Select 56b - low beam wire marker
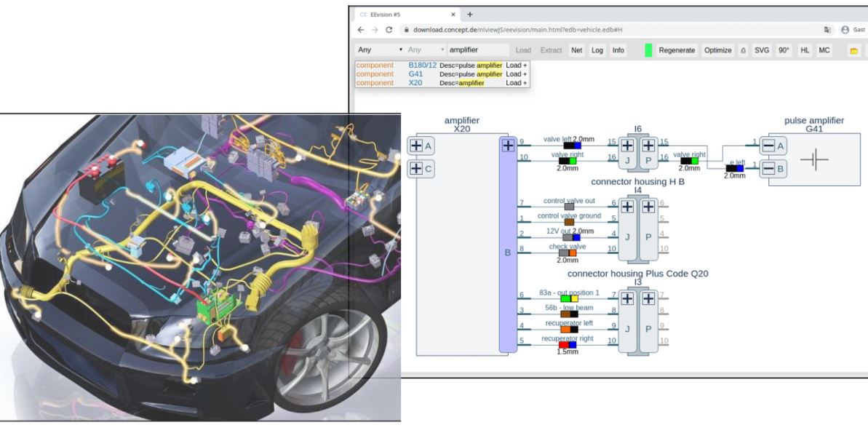 [570, 314]
